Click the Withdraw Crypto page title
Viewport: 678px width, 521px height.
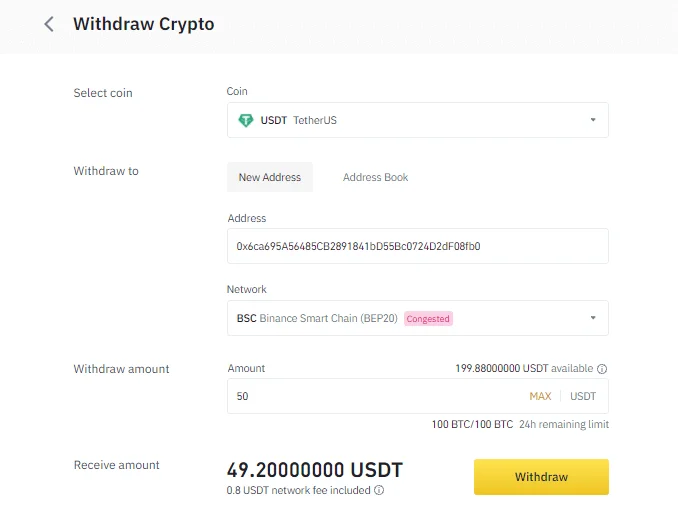pos(144,24)
